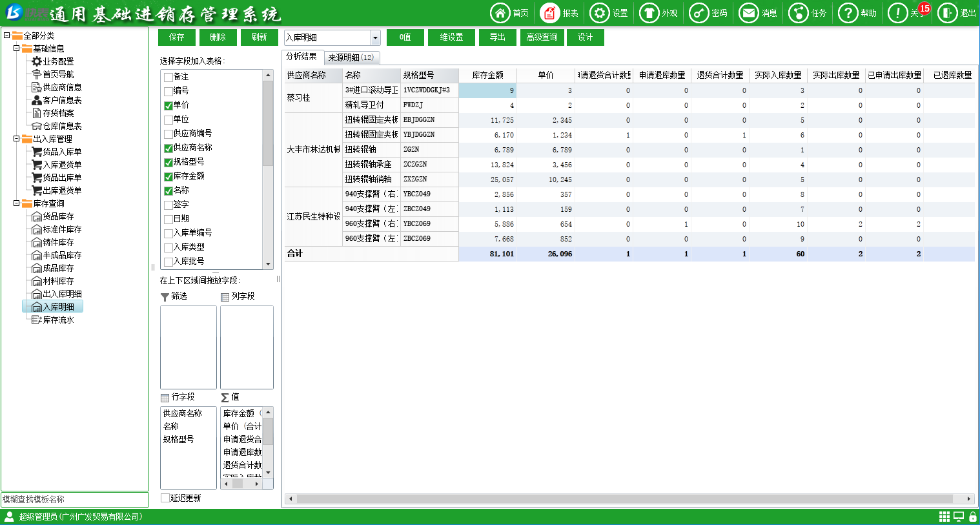
Task: Enable the 延迟更新 checkbox
Action: coord(165,498)
